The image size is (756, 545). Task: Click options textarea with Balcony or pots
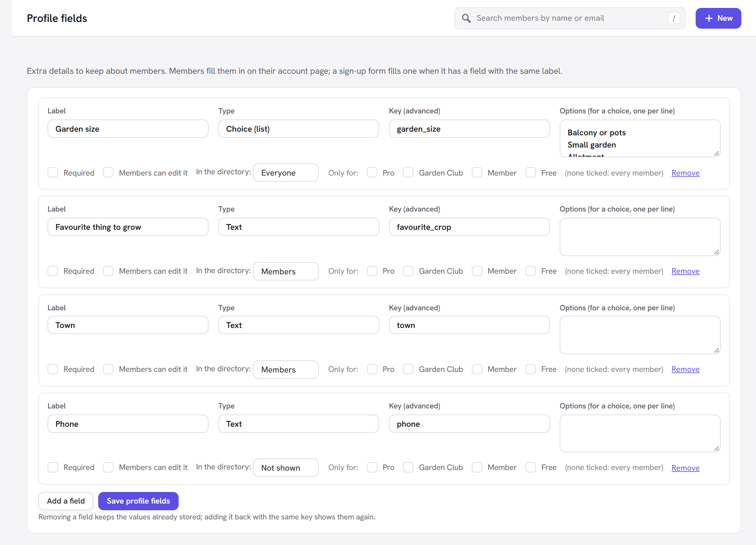pos(640,138)
